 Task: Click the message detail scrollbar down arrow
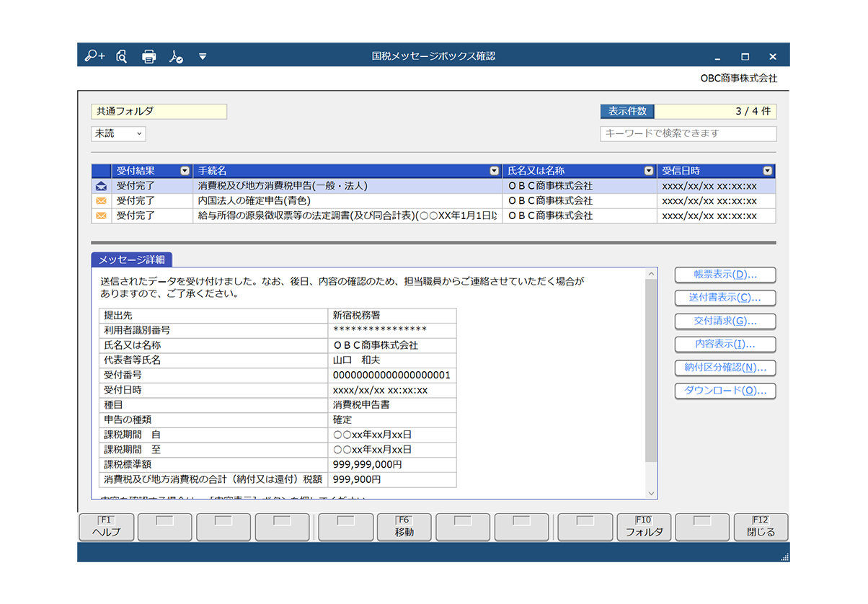tap(651, 493)
